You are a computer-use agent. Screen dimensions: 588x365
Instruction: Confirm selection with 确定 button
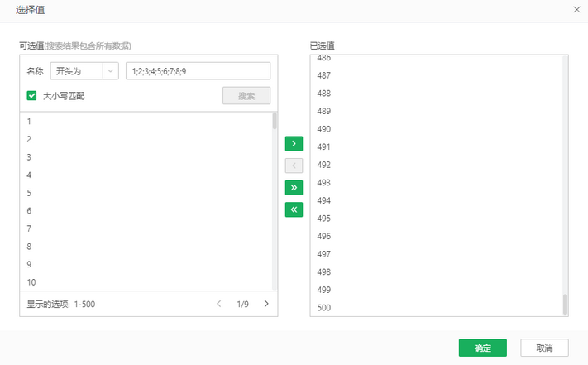482,348
